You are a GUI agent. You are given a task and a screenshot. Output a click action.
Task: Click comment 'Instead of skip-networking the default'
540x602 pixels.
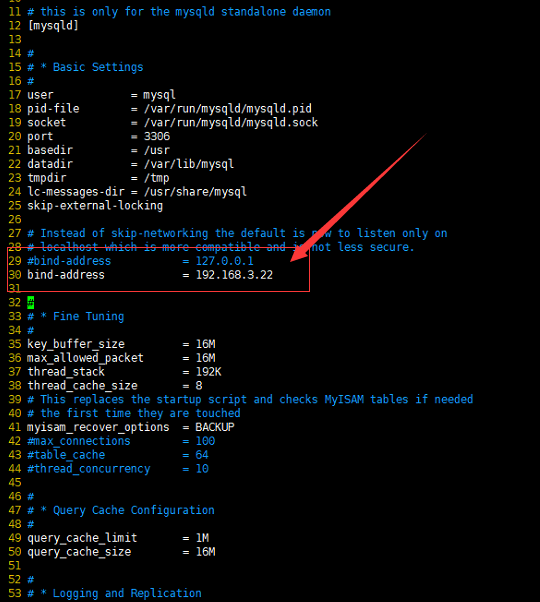163,233
